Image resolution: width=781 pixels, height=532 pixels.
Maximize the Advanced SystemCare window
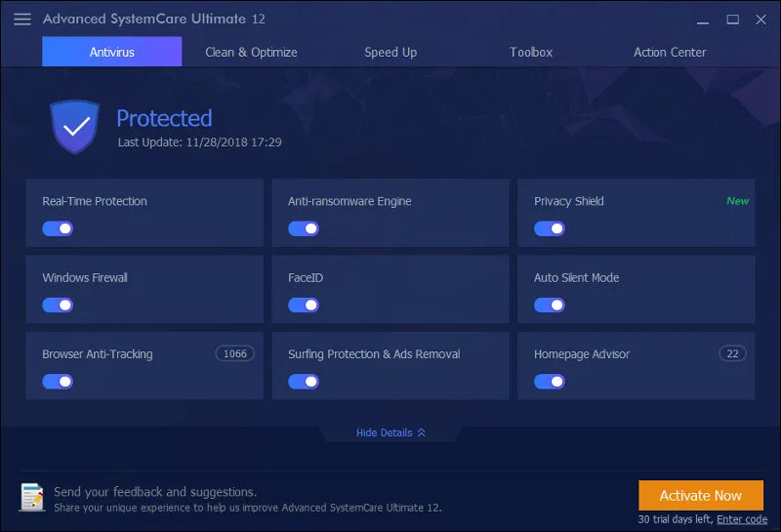[x=732, y=20]
